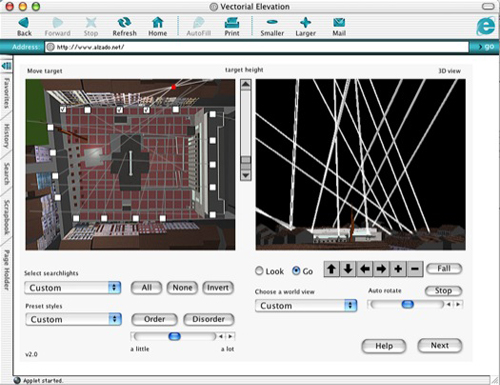Screen dimensions: 500x385
Task: Click right step arrow of disorder slider
Action: 230,336
